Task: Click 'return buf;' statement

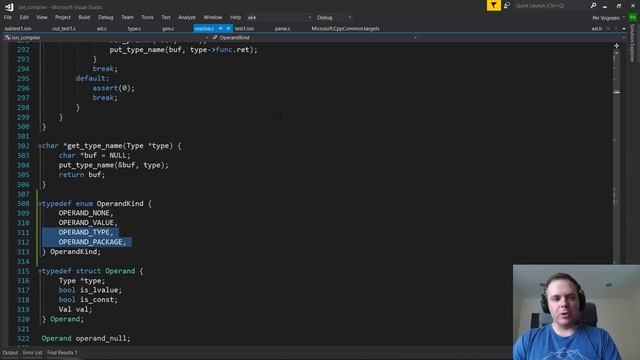Action: tap(82, 175)
